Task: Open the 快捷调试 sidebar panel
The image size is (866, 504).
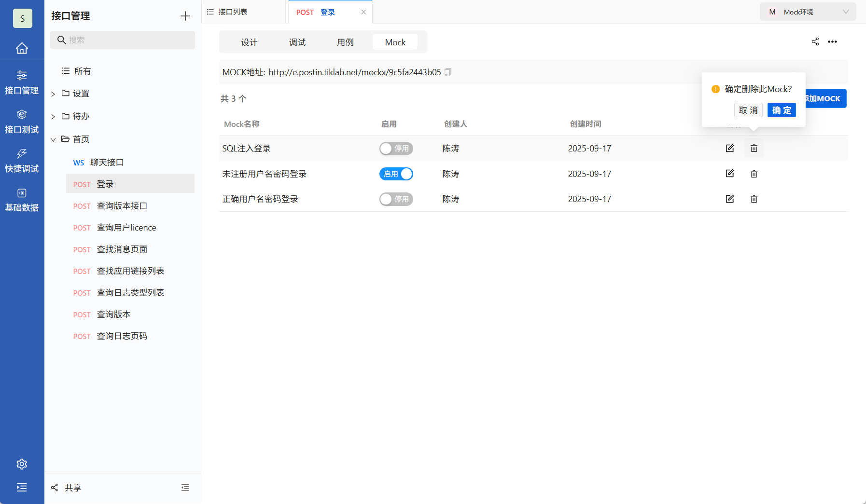Action: click(x=22, y=160)
